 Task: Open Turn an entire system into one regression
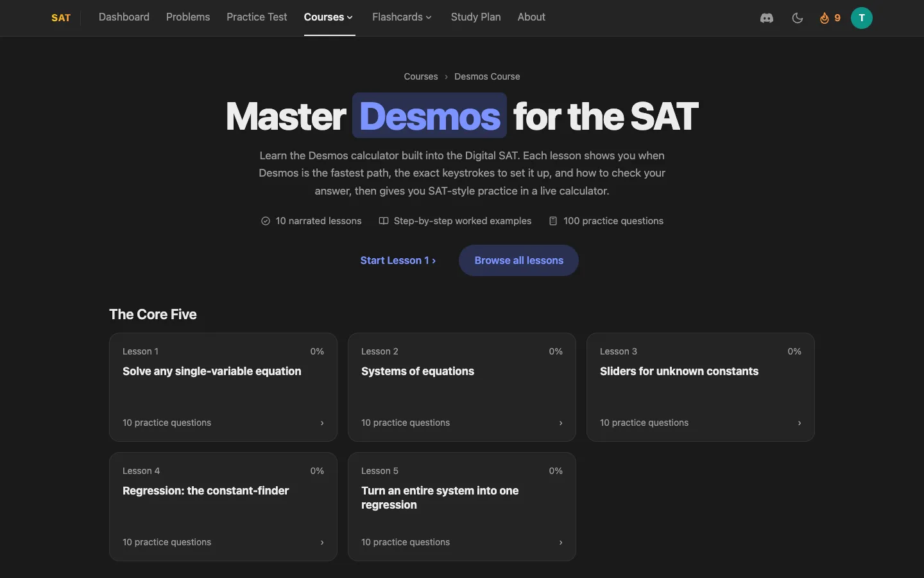(462, 507)
